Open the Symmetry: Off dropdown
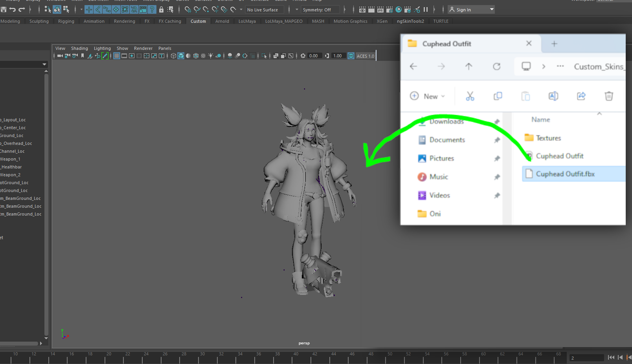 320,9
